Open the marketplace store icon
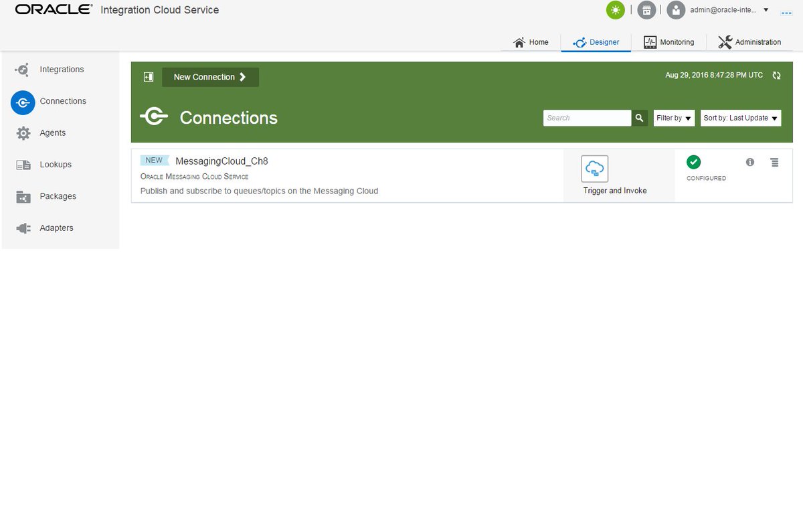 click(646, 9)
